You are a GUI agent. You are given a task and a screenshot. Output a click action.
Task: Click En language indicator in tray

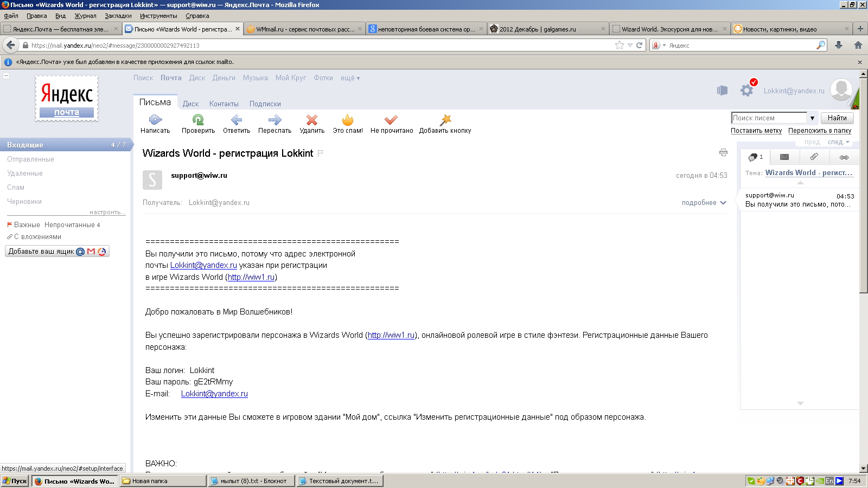pos(829,481)
